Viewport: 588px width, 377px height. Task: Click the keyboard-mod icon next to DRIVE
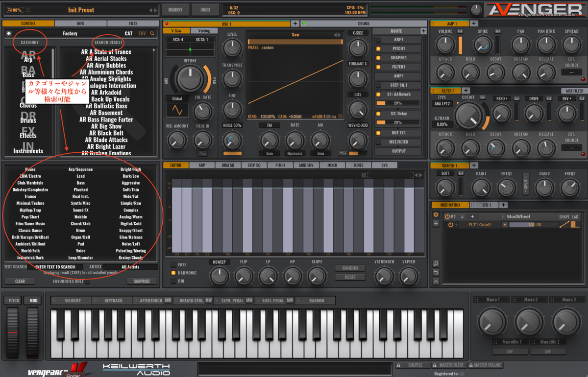point(548,98)
